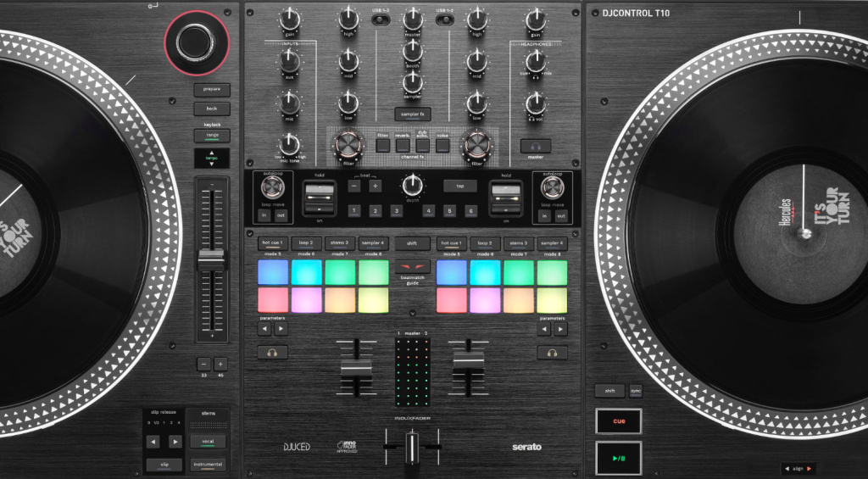868x479 pixels.
Task: Select left deck hot cue 1 mode
Action: (273, 243)
